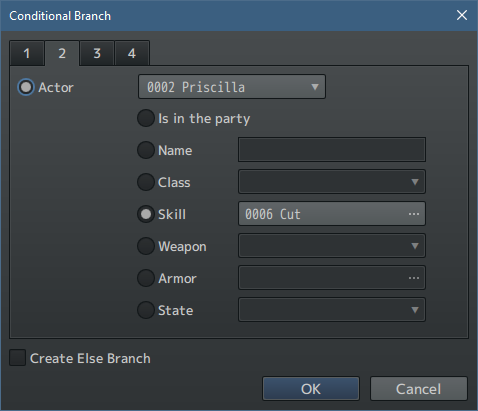Switch to tab 4
478x411 pixels.
(x=132, y=53)
